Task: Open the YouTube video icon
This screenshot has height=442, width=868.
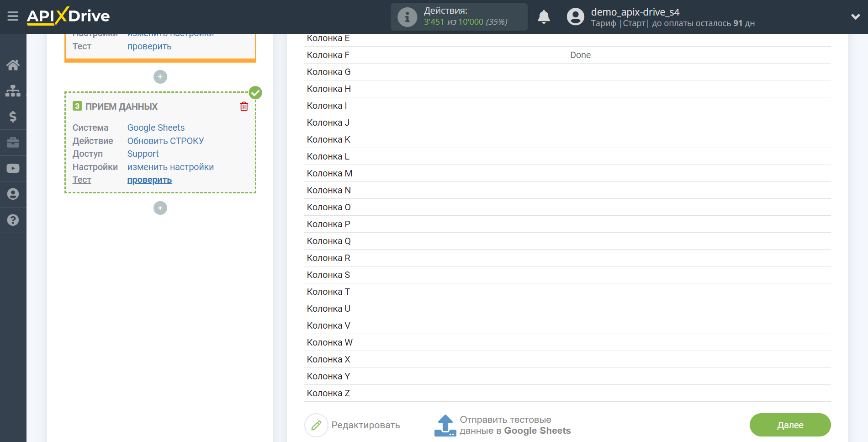Action: 13,168
